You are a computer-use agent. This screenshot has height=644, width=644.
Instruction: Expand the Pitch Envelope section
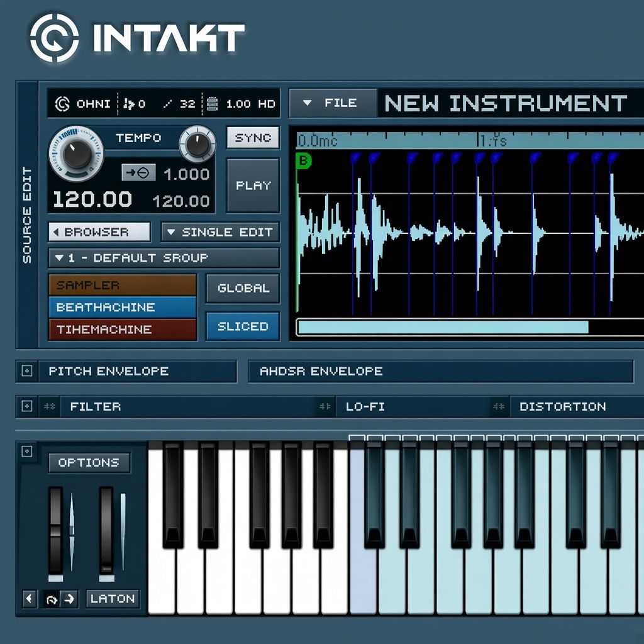(26, 371)
